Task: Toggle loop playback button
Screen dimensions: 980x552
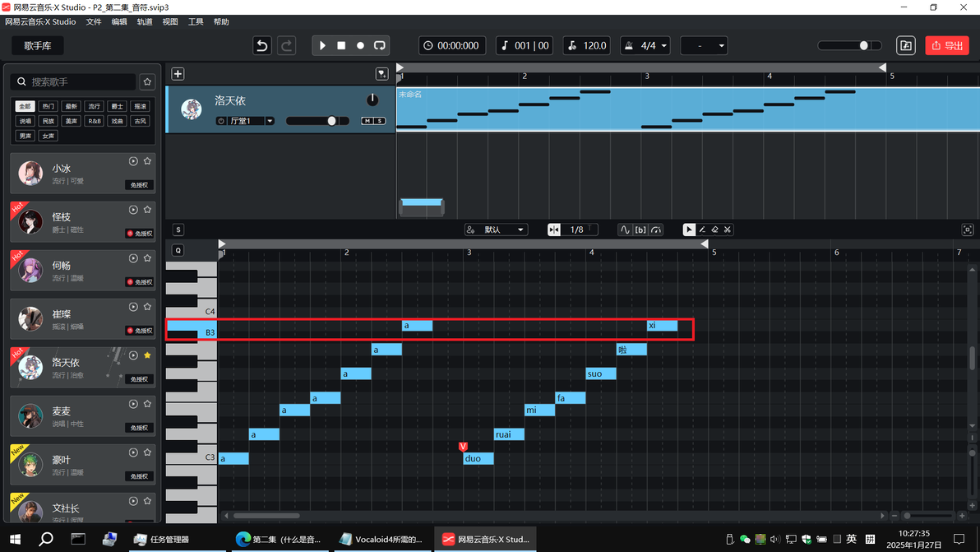Action: click(x=379, y=45)
